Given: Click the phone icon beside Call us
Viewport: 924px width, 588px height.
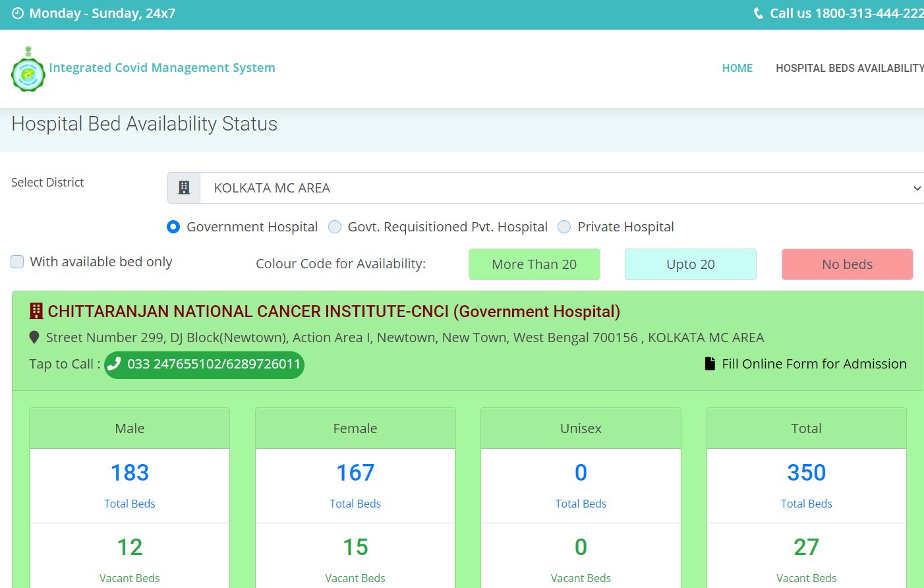Looking at the screenshot, I should pos(759,13).
